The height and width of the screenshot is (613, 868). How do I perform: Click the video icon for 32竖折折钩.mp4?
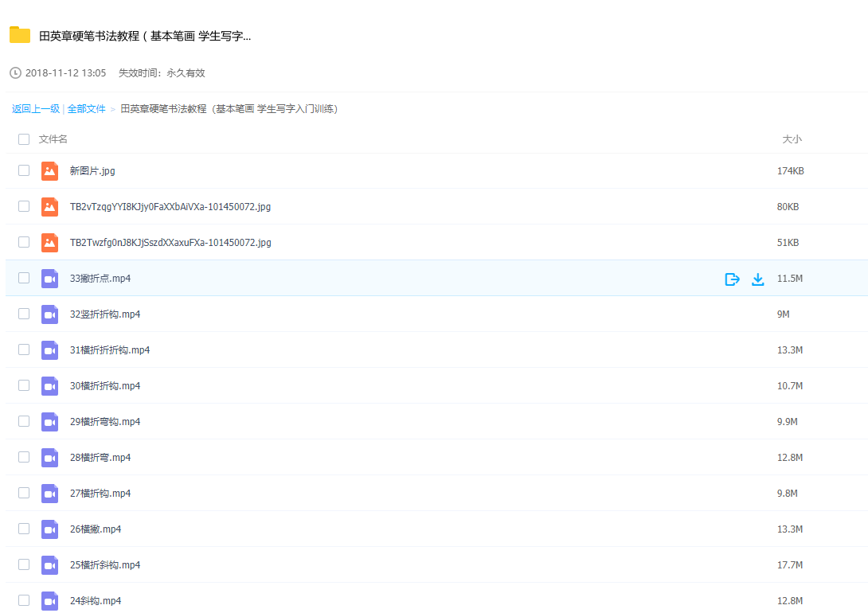[50, 314]
